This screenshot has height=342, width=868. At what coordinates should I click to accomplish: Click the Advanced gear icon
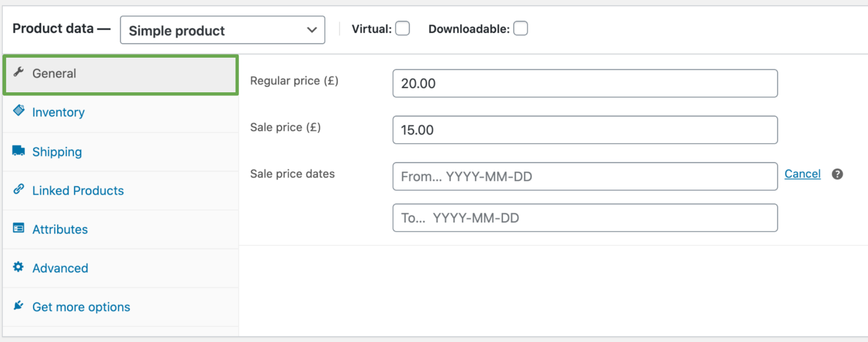[19, 267]
